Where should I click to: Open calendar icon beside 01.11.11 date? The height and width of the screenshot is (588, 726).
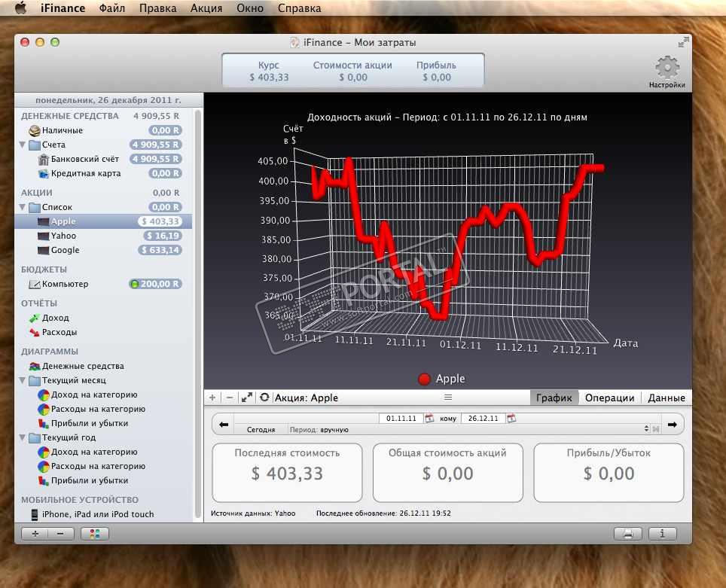430,419
